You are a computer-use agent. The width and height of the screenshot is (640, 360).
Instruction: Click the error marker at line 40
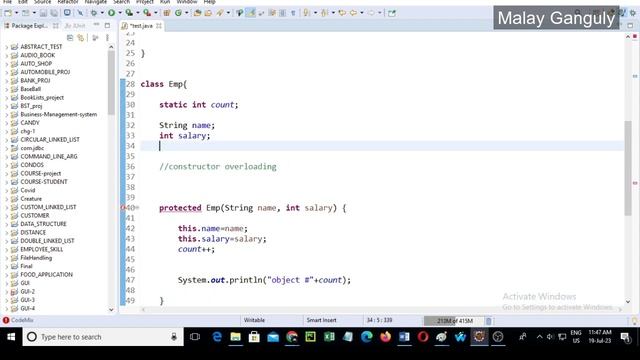pyautogui.click(x=123, y=208)
